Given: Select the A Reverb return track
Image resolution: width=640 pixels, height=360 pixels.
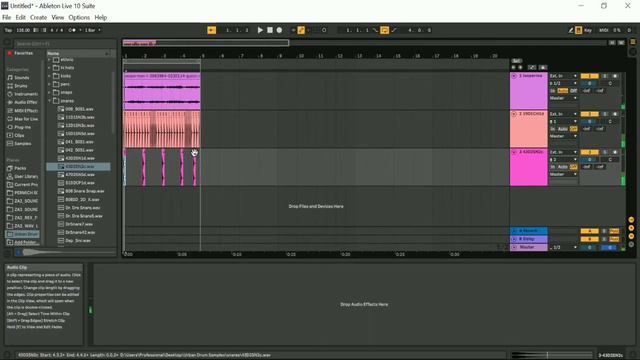Looking at the screenshot, I should [x=529, y=231].
